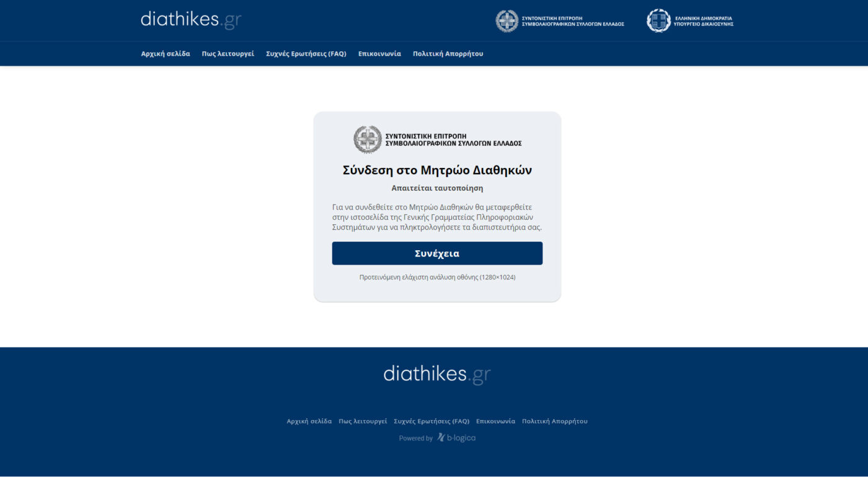868x477 pixels.
Task: Open Πως λειτουργεί in the top menu
Action: [228, 54]
